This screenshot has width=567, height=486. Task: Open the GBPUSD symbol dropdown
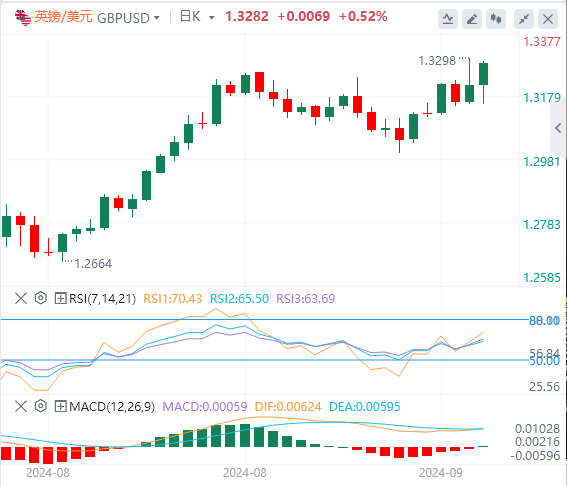[x=128, y=18]
